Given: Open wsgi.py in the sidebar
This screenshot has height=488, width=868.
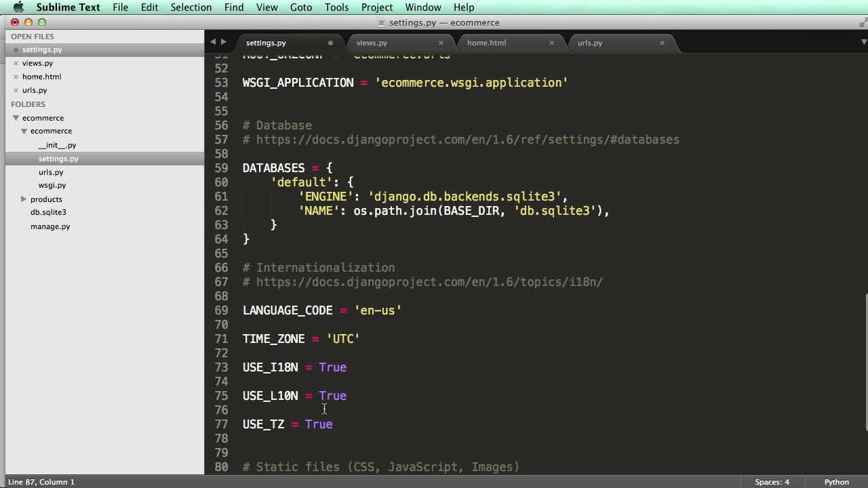Looking at the screenshot, I should point(52,185).
